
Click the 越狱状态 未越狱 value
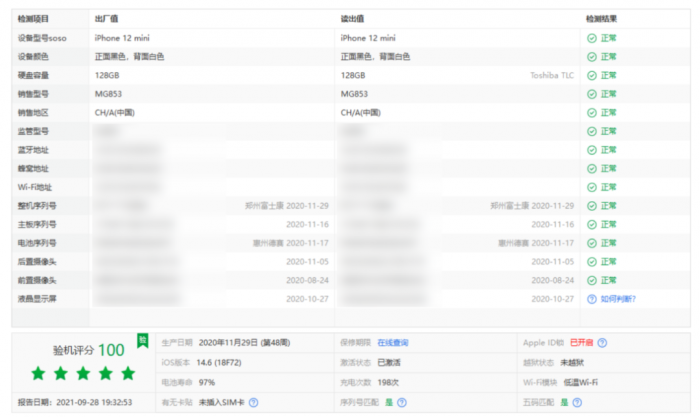click(x=572, y=363)
